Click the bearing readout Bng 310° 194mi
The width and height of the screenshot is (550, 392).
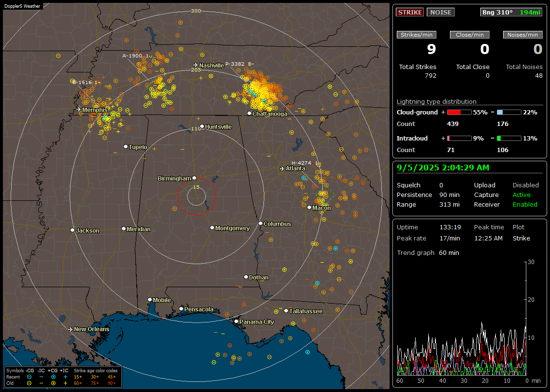tap(511, 12)
